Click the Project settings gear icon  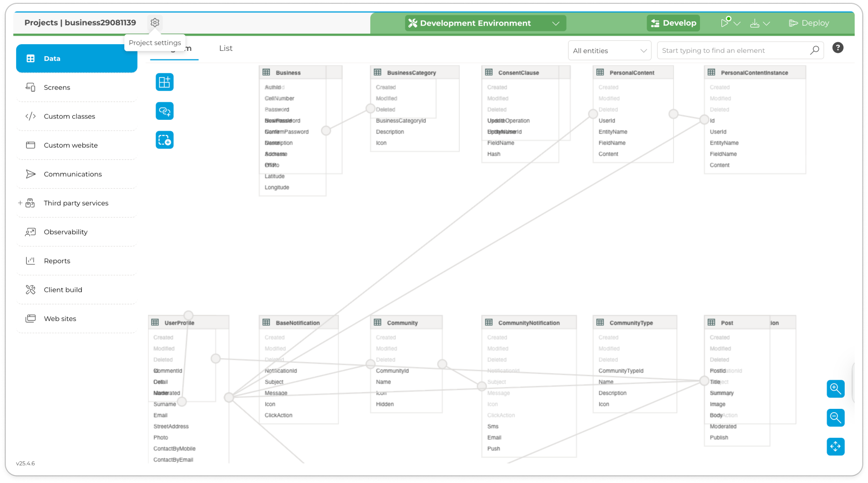(x=155, y=22)
